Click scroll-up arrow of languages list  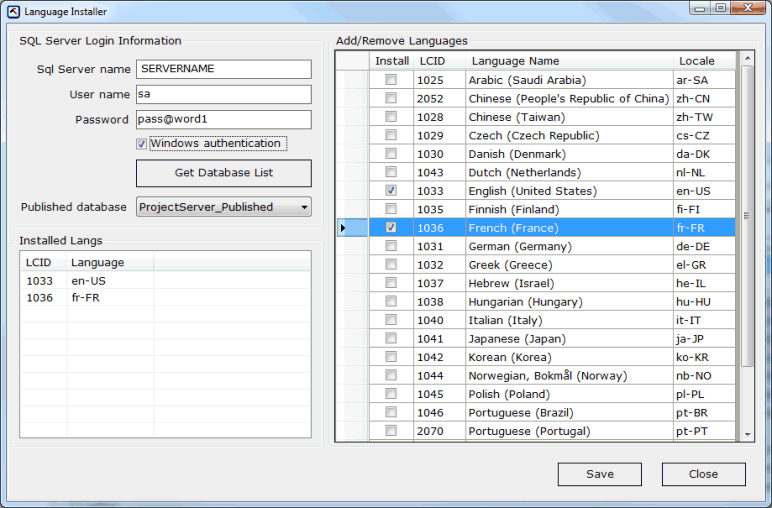pyautogui.click(x=747, y=58)
